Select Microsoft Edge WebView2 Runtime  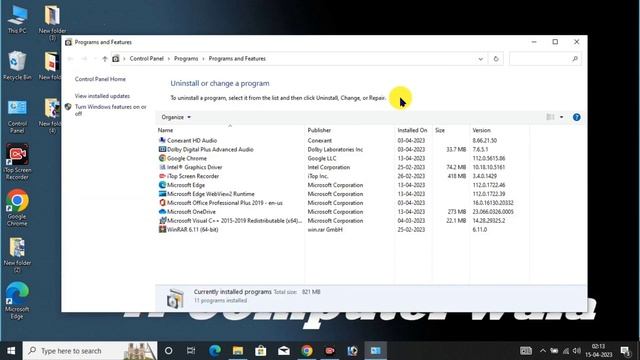coord(211,194)
